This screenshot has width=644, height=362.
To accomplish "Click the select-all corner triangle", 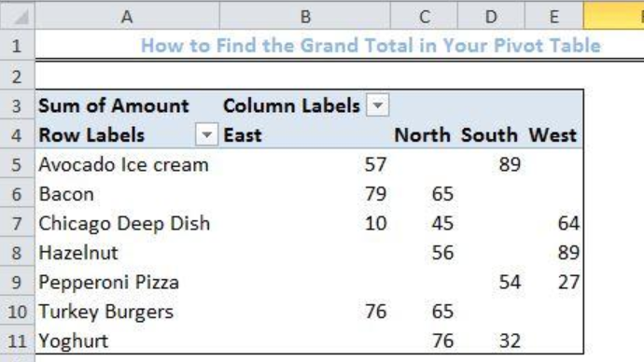I will pyautogui.click(x=17, y=16).
